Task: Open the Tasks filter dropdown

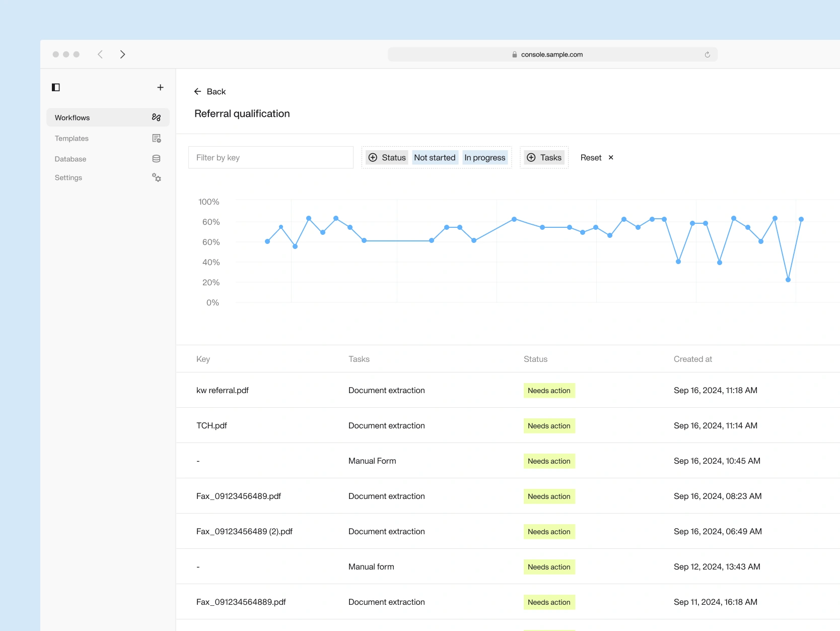Action: click(544, 158)
